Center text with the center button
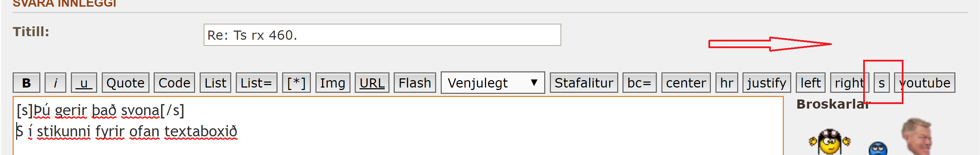 point(686,83)
